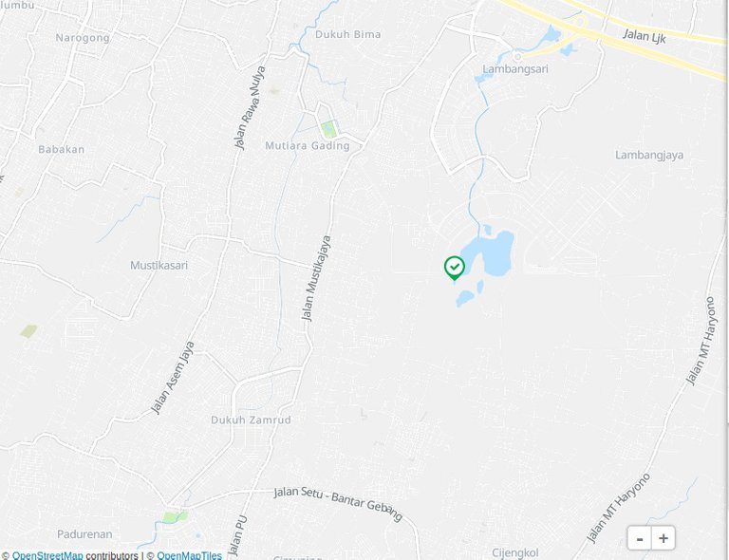Select the green park above Mutiara Gading
Viewport: 729px width, 560px height.
pos(328,129)
